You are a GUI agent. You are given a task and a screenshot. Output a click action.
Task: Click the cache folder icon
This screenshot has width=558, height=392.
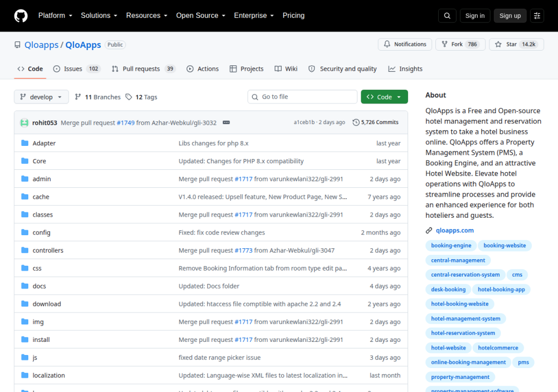25,197
